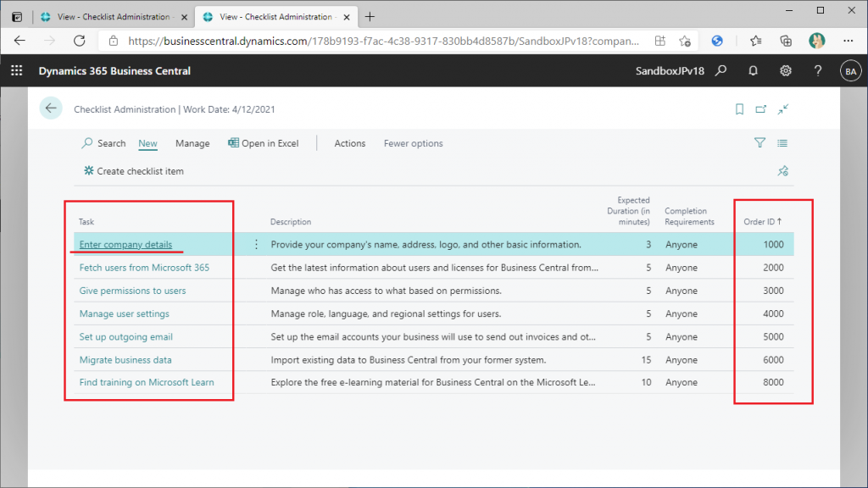The image size is (868, 488).
Task: Click the blue browser extension icon
Action: (x=717, y=41)
